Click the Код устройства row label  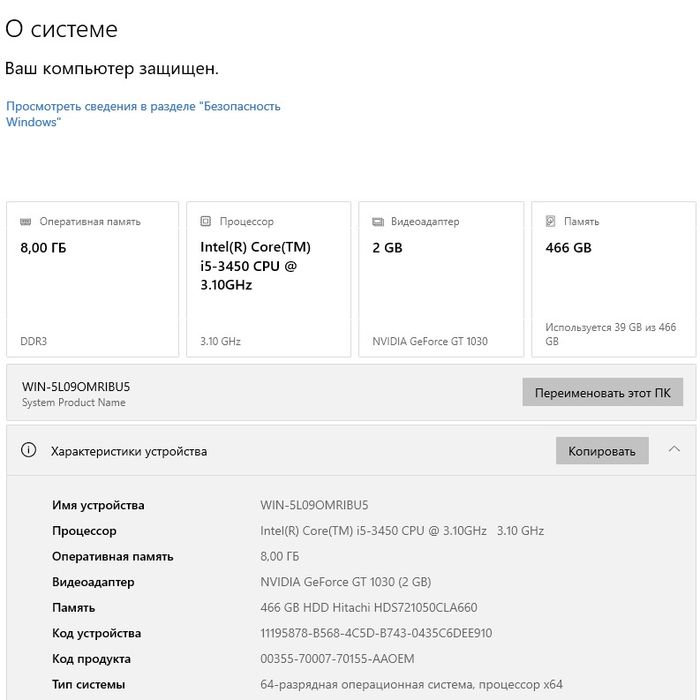click(96, 633)
